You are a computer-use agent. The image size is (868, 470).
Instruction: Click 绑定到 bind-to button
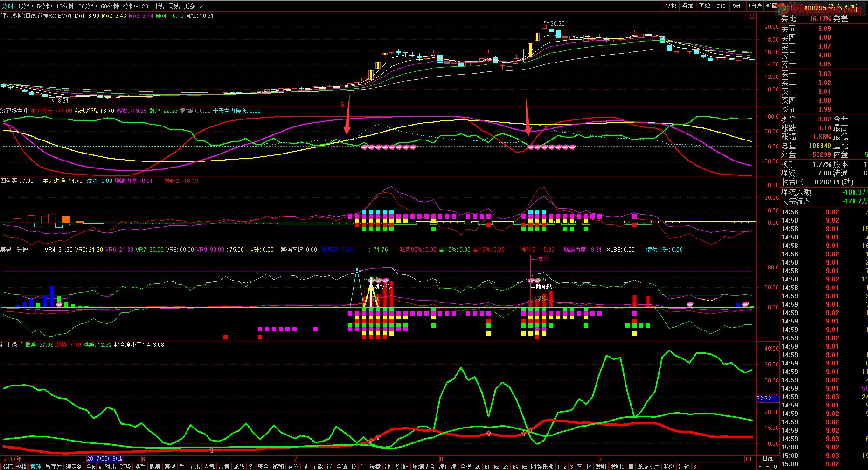[74, 466]
